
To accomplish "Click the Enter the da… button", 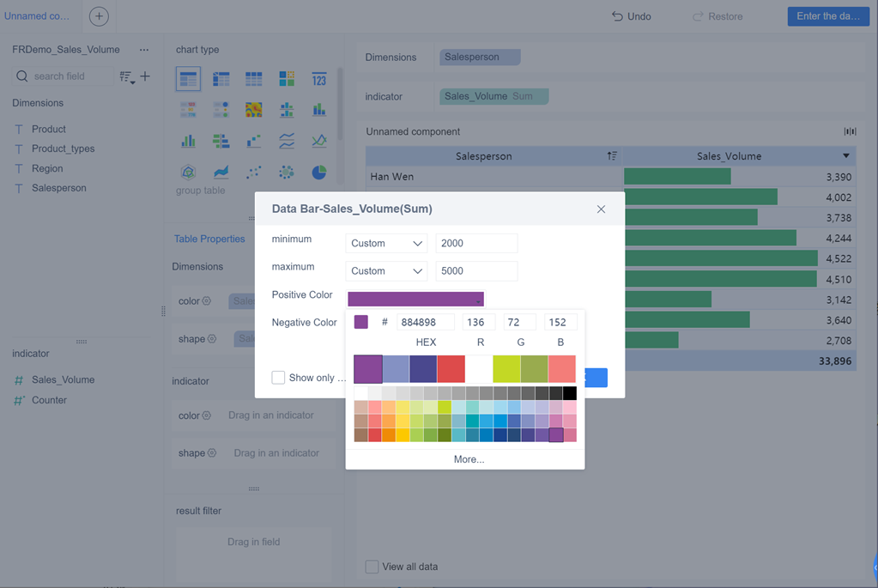I will click(828, 16).
